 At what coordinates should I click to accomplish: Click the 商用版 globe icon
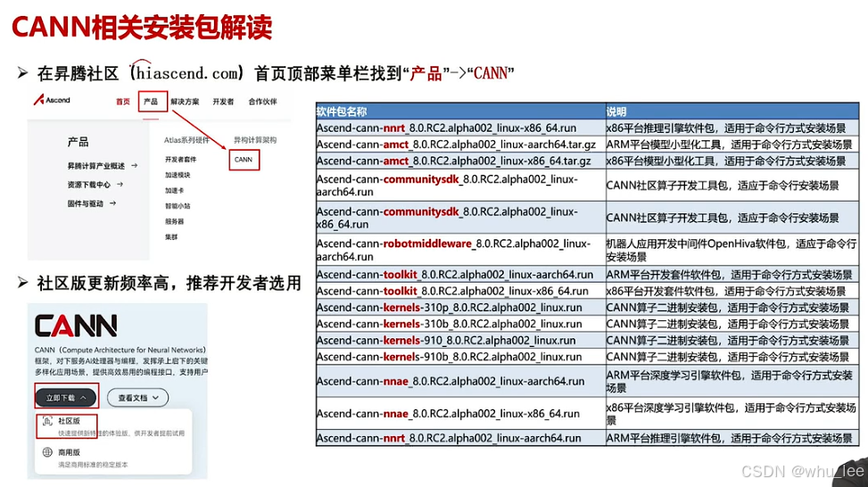(47, 452)
